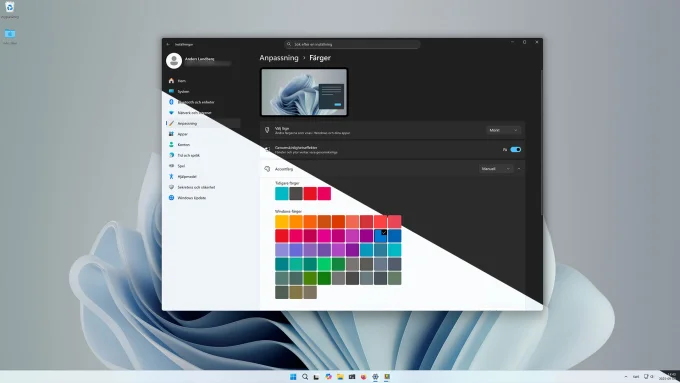
Task: Click the user profile avatar
Action: 174,61
